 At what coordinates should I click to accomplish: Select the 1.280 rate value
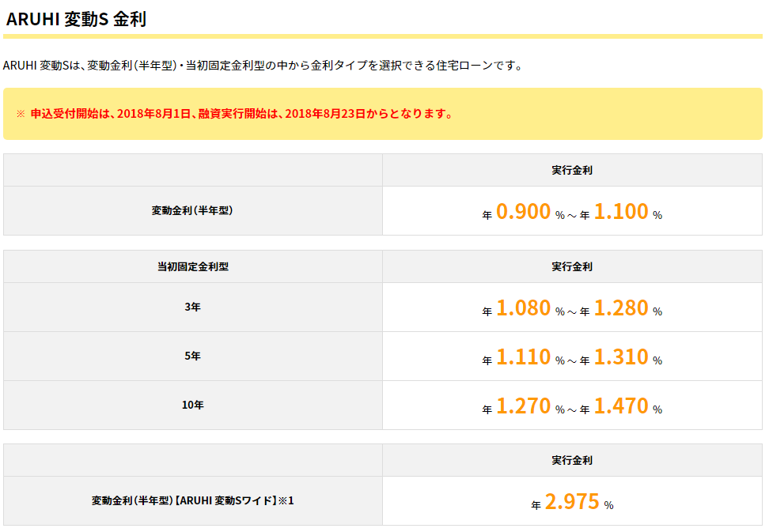[621, 308]
